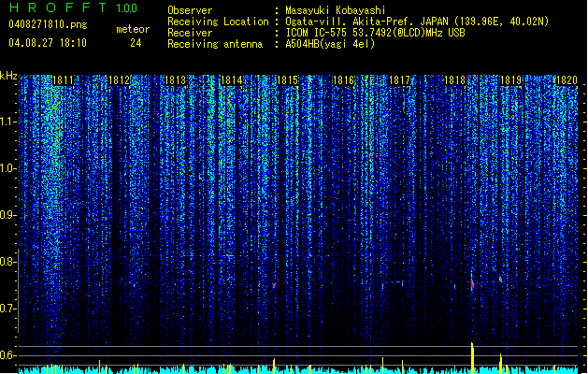The width and height of the screenshot is (588, 374).
Task: Click the 1814 time marker
Action: [x=232, y=80]
